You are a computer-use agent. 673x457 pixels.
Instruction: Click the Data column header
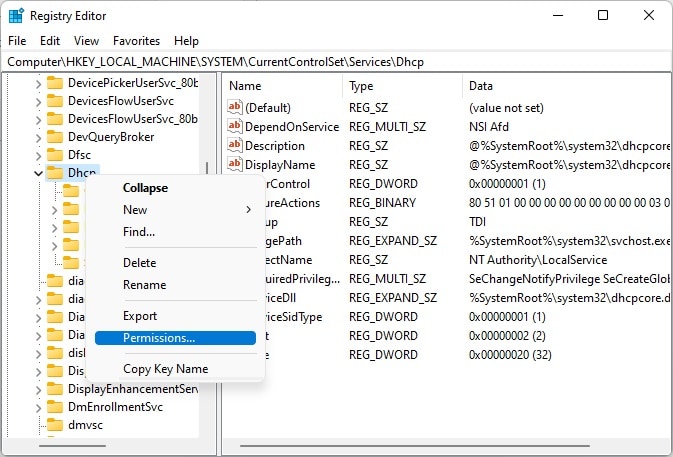pyautogui.click(x=567, y=86)
